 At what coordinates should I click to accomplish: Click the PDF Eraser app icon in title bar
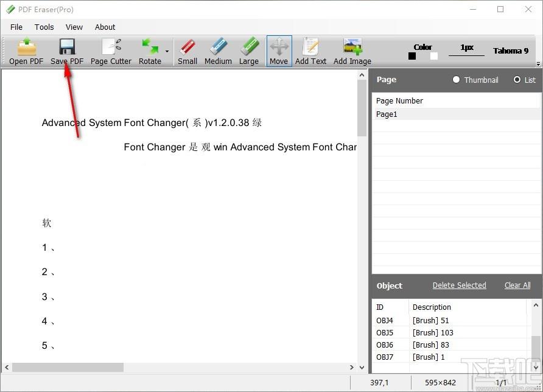pos(10,9)
